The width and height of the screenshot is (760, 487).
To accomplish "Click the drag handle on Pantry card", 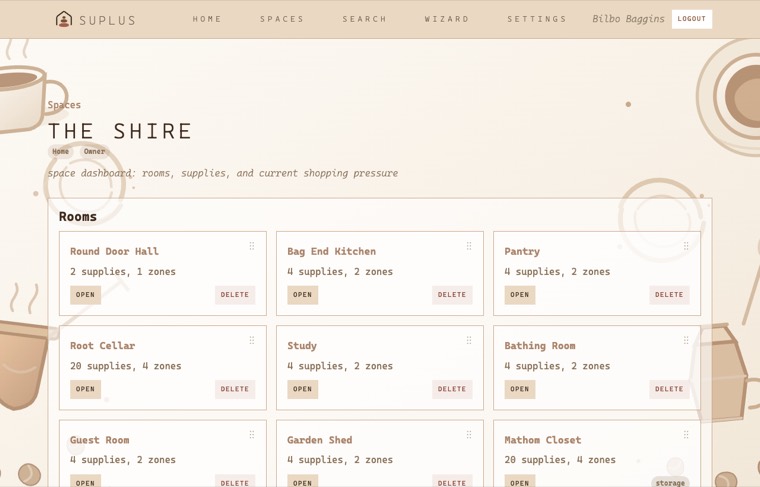I will pos(686,246).
